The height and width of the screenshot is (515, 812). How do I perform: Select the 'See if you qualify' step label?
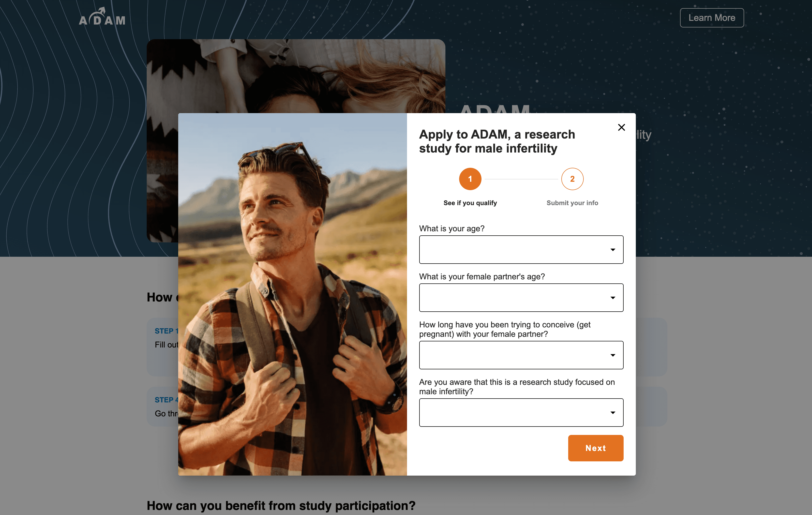click(x=470, y=203)
